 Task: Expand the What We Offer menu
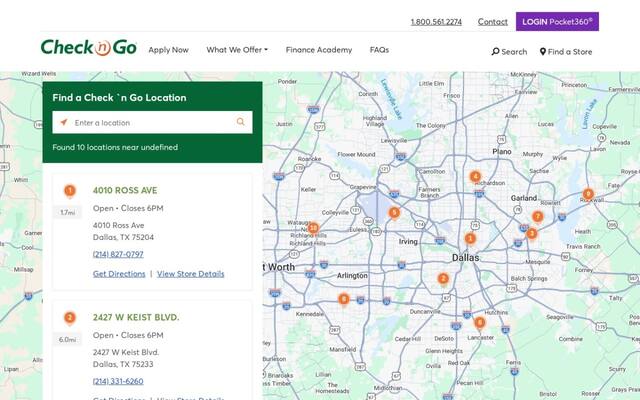[x=237, y=50]
